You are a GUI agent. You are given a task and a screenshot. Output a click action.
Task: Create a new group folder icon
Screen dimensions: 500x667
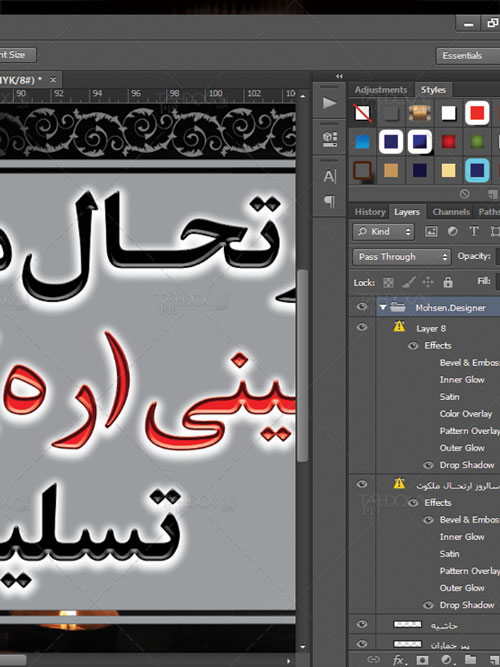470,659
